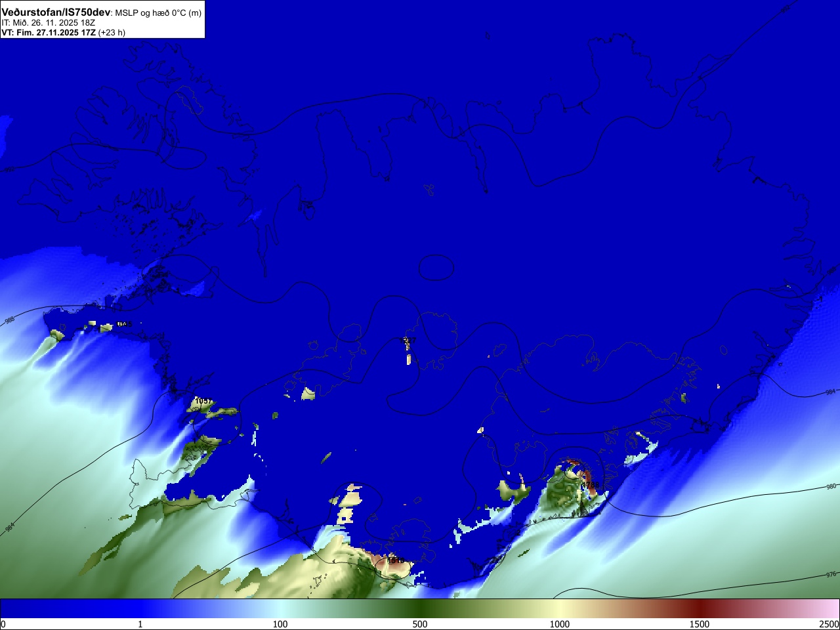Click the '976' isobar label
Screen dimensions: 840x630
(831, 575)
